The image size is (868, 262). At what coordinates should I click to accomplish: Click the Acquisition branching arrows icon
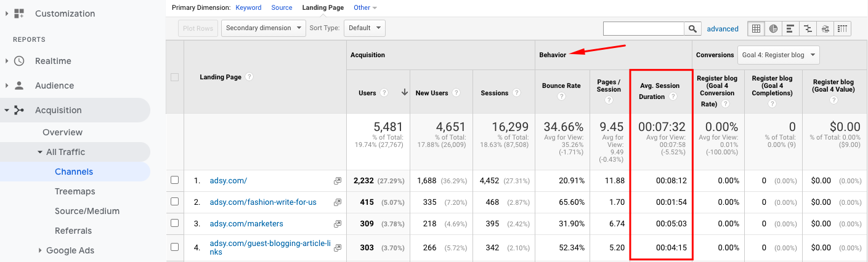tap(19, 110)
